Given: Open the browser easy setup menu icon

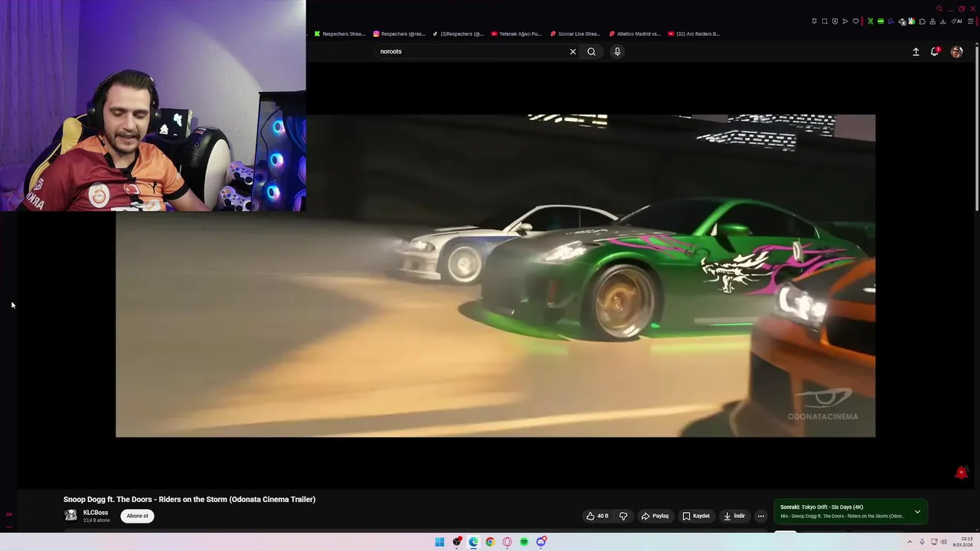Looking at the screenshot, I should coord(970,21).
